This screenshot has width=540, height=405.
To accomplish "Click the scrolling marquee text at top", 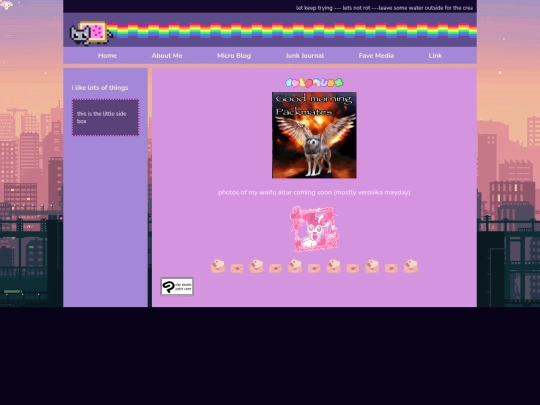I will (384, 8).
